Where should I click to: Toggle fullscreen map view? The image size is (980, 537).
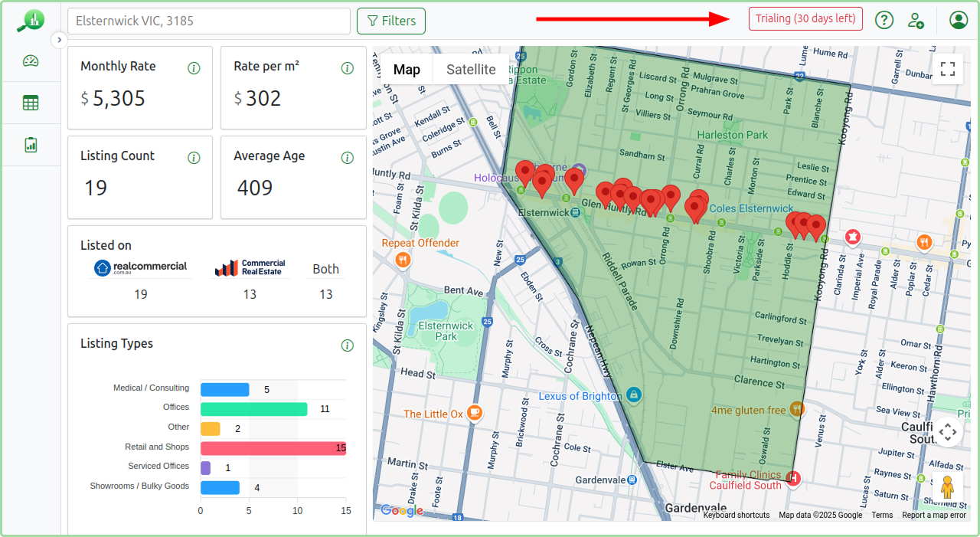tap(948, 69)
